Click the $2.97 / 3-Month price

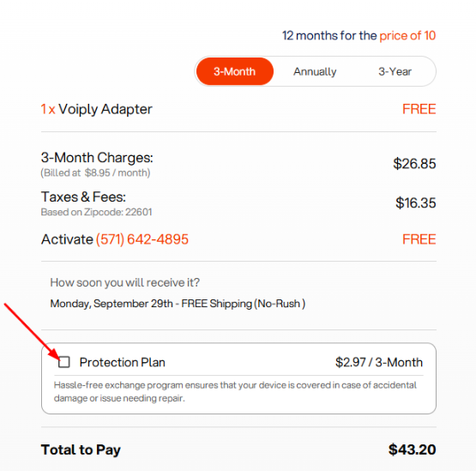point(379,362)
